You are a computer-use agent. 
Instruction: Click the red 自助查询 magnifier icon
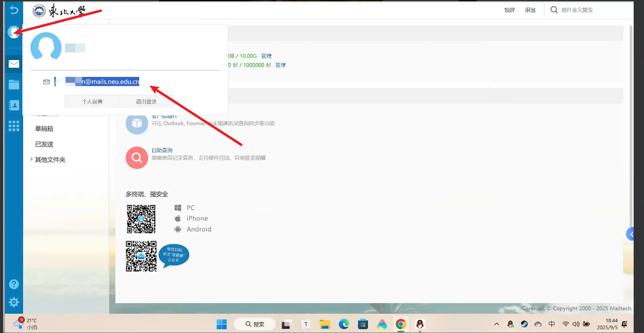137,158
